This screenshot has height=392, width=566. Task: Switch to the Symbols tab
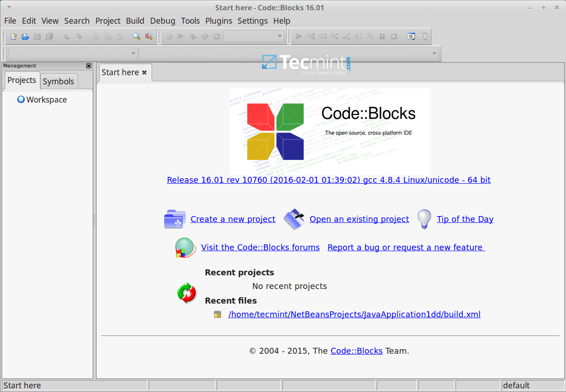(x=58, y=81)
